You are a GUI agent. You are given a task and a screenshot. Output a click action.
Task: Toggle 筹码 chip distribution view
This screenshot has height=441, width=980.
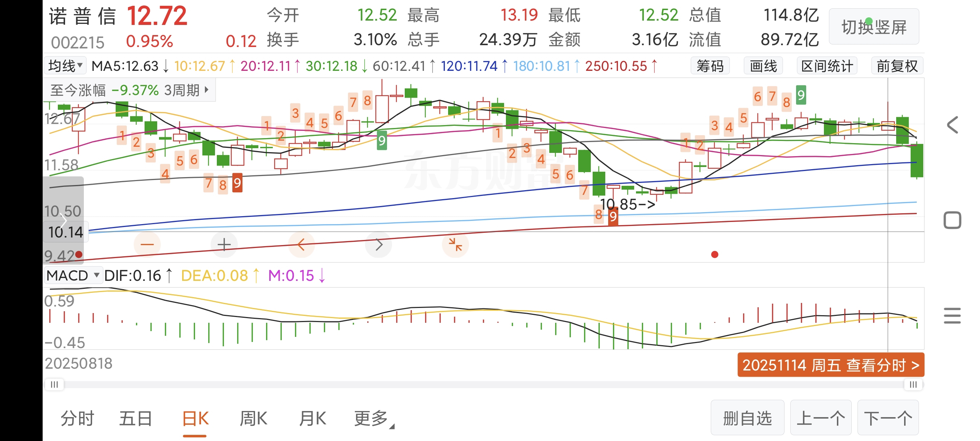coord(710,66)
